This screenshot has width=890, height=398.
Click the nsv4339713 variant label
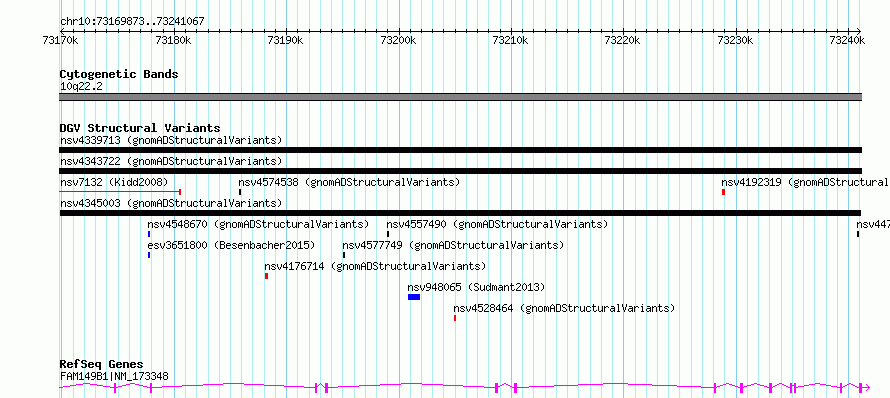click(171, 140)
